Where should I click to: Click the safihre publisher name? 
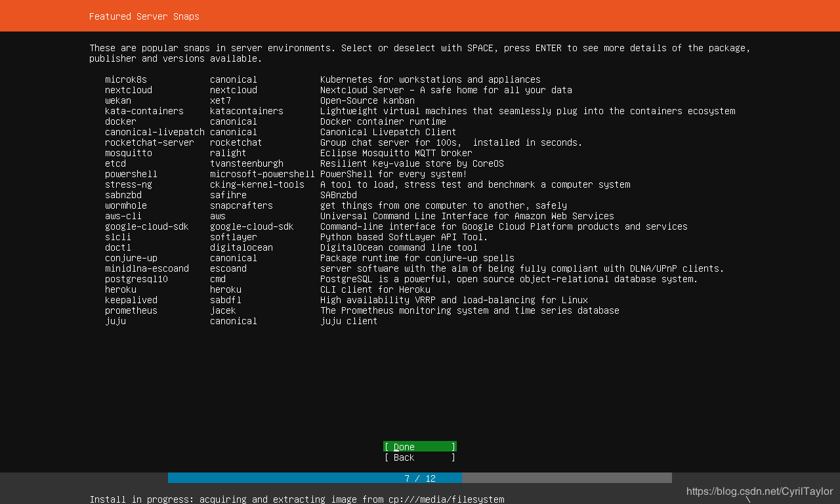pyautogui.click(x=228, y=195)
